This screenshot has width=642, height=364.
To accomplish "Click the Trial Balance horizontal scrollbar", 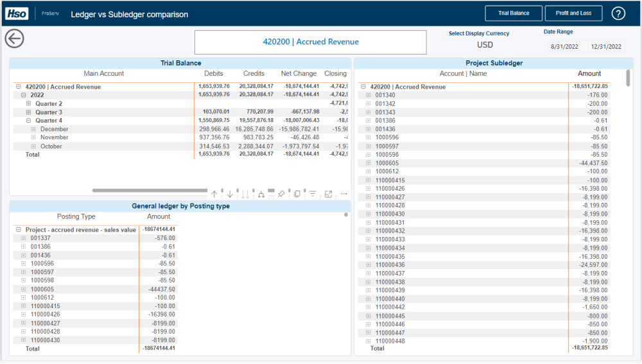I will click(x=151, y=190).
